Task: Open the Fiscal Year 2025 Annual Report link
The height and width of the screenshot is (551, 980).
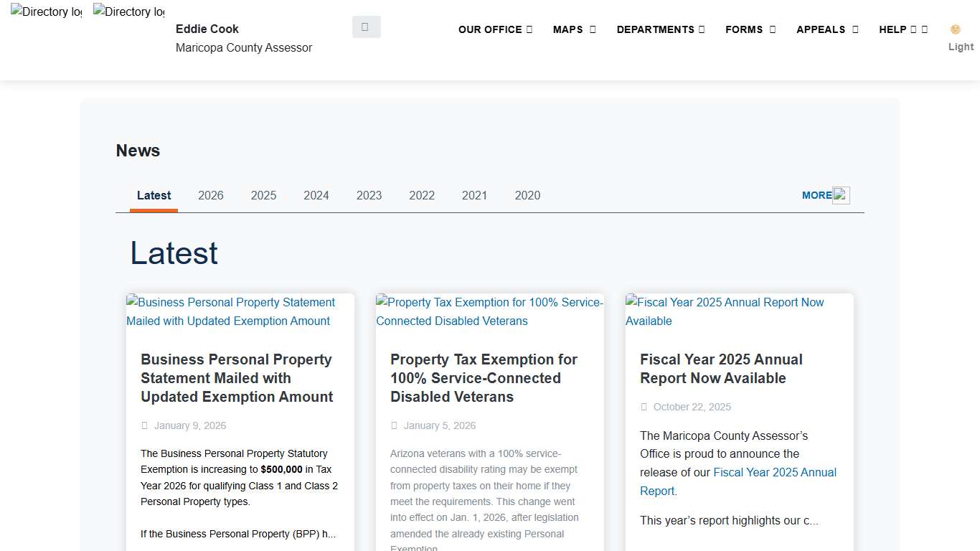Action: [775, 472]
